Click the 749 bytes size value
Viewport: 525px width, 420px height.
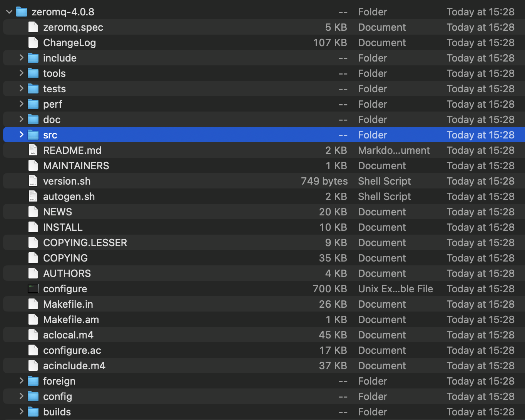(324, 181)
